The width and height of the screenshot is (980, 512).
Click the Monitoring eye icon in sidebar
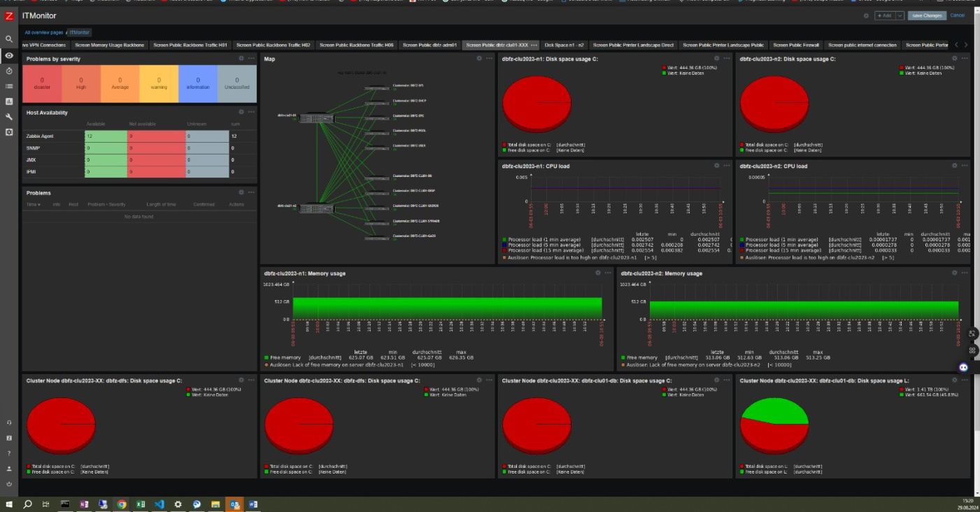click(x=9, y=55)
